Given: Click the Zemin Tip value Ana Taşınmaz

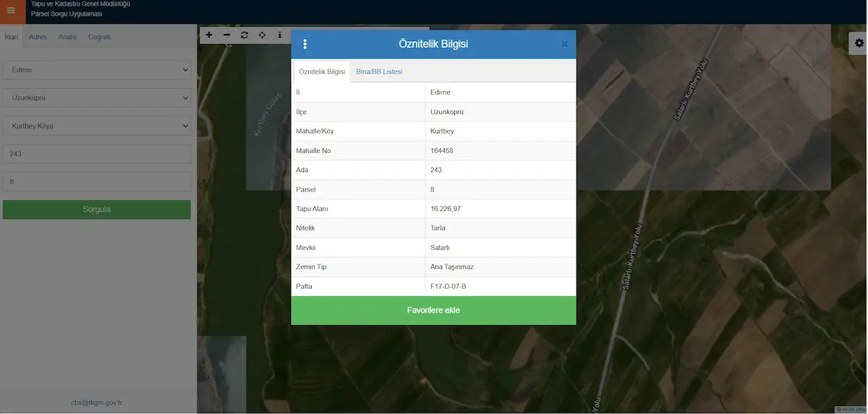Looking at the screenshot, I should pyautogui.click(x=452, y=267).
